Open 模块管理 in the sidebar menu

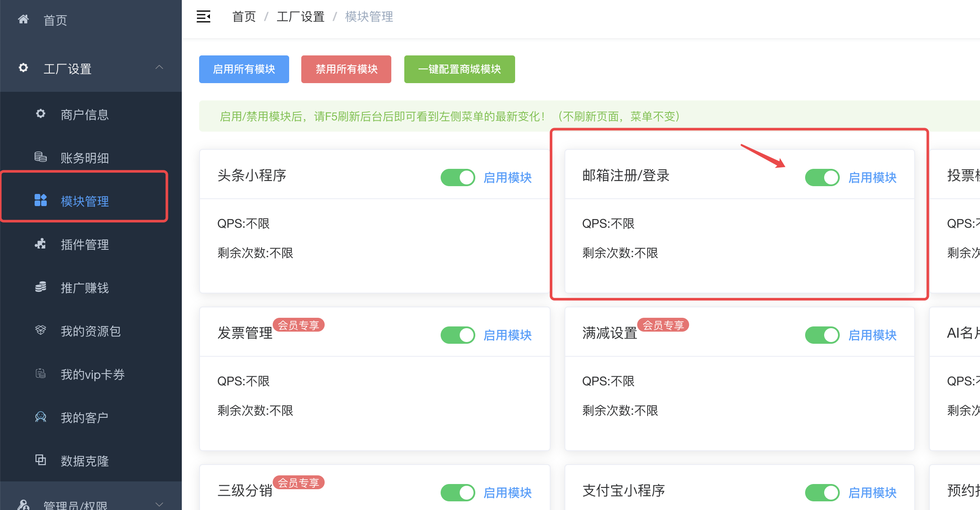(x=84, y=201)
